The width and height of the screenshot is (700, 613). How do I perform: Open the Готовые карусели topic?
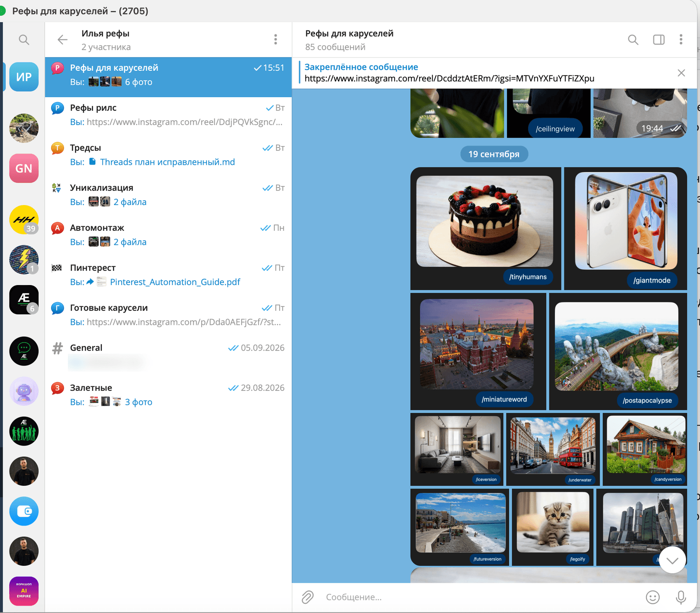tap(168, 317)
